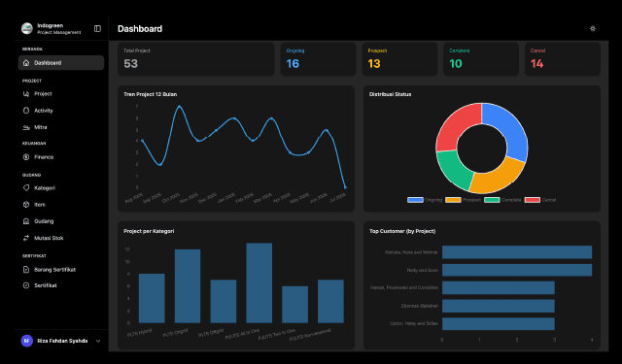Toggle the Prospect legend swatch in Distribusi Status

(453, 200)
